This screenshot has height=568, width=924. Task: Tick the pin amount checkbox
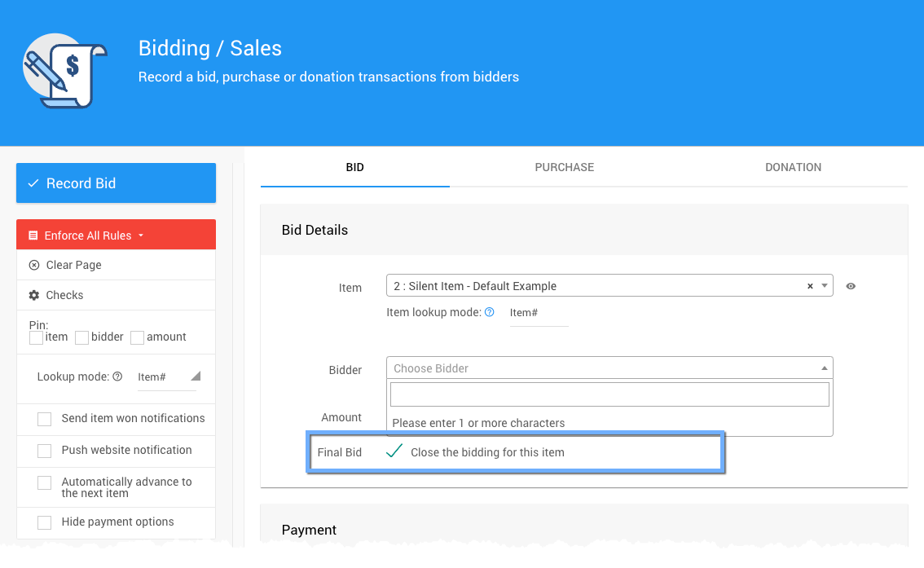137,337
